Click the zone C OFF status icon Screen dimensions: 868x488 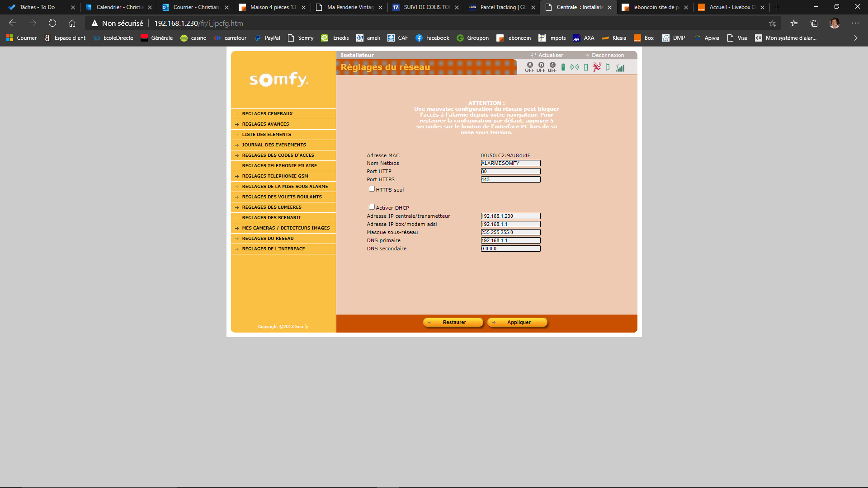pos(552,67)
